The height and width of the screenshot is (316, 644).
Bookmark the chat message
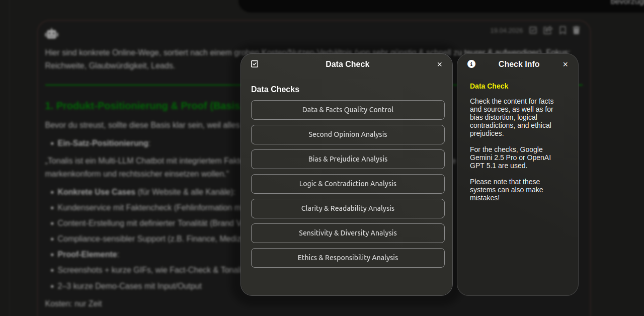562,30
